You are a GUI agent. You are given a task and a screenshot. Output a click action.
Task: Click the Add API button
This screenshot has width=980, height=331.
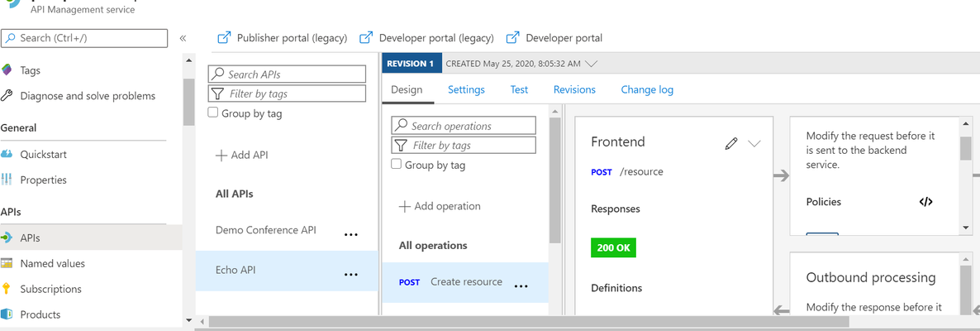point(241,156)
